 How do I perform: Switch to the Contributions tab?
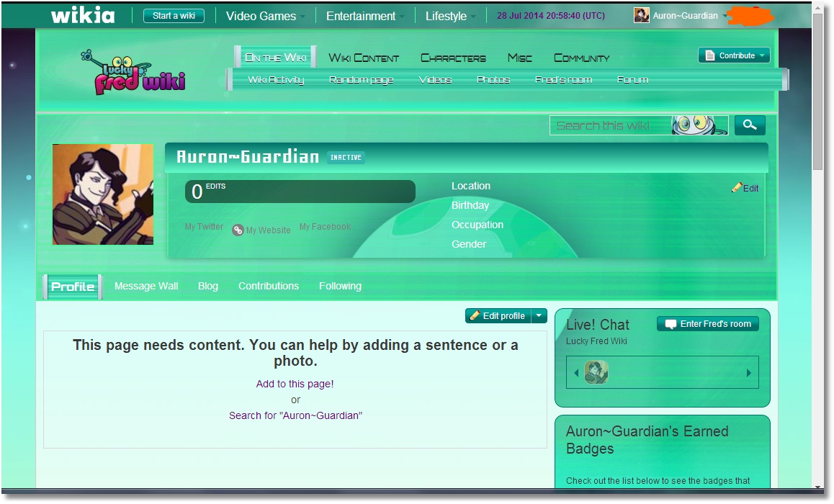click(269, 286)
